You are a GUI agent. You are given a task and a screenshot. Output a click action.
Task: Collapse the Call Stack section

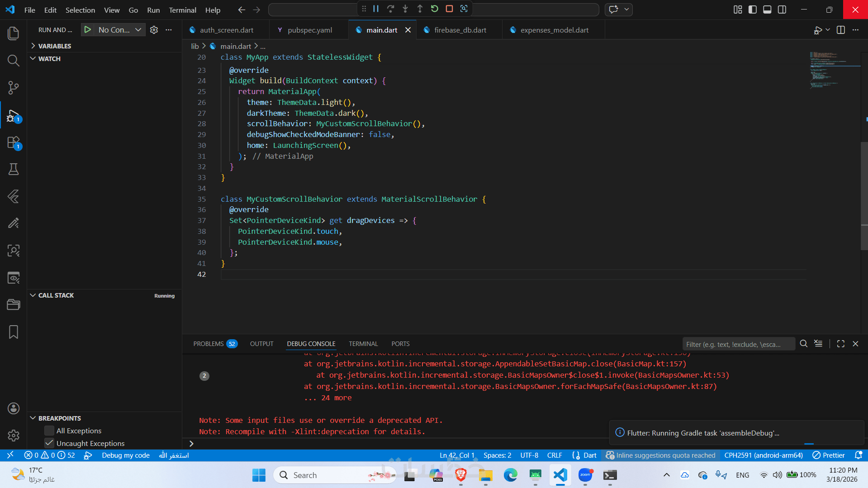pos(56,295)
